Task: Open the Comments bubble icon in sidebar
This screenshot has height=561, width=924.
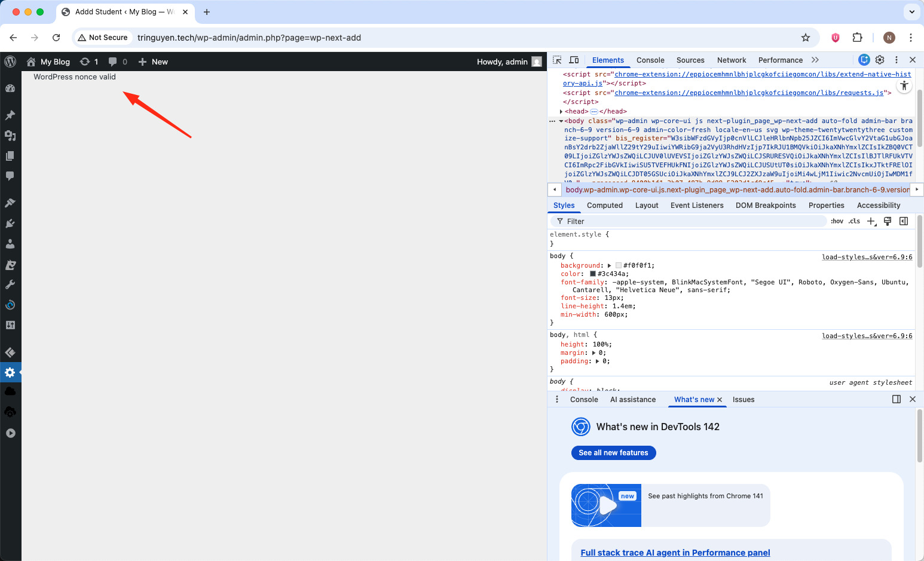Action: pos(10,176)
